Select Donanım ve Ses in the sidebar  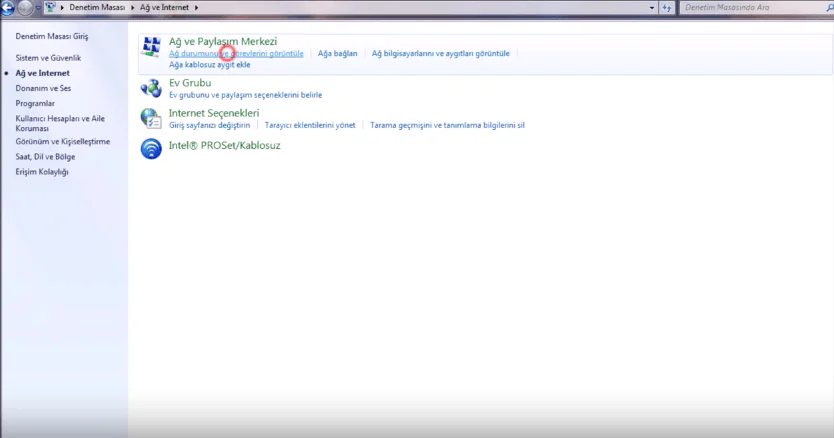point(43,88)
